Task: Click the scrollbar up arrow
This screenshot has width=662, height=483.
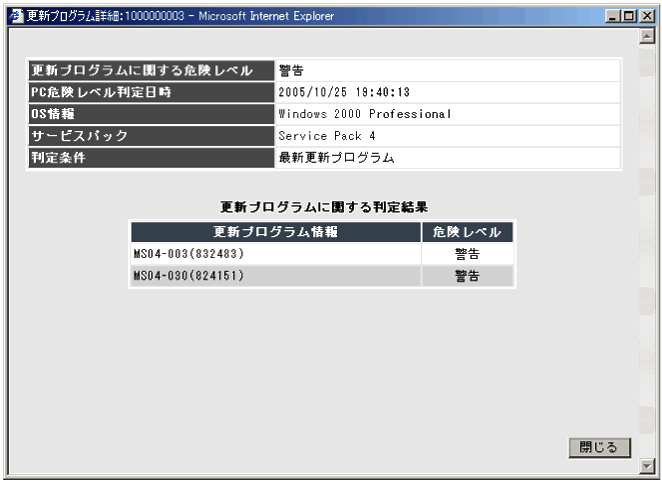Action: tap(647, 36)
